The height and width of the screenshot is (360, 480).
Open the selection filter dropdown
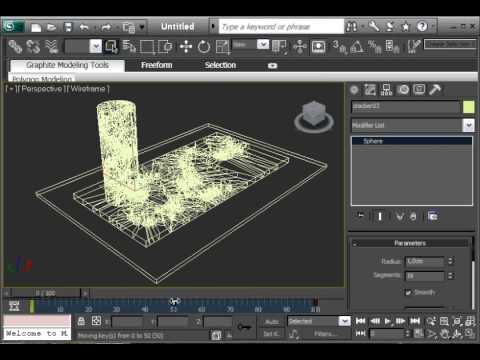[96, 46]
